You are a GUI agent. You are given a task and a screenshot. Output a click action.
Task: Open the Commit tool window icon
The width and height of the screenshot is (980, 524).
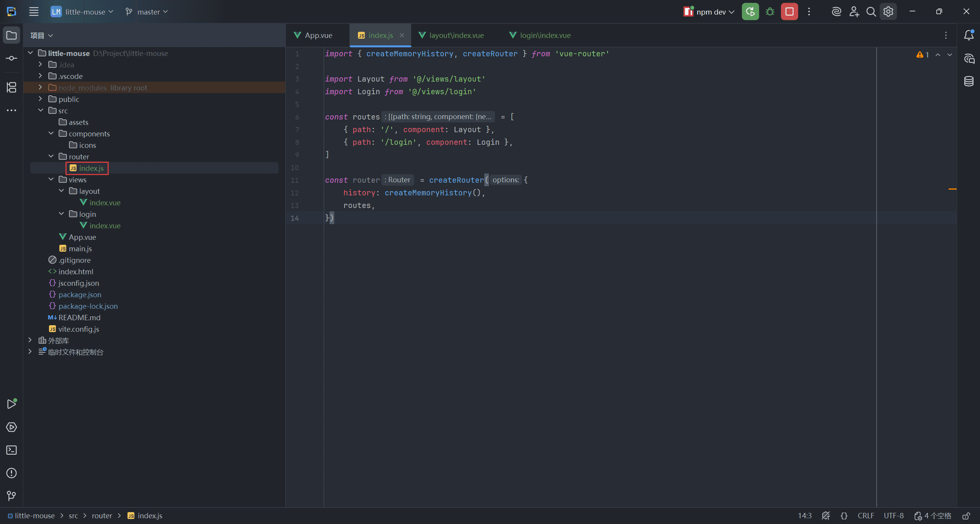click(11, 58)
